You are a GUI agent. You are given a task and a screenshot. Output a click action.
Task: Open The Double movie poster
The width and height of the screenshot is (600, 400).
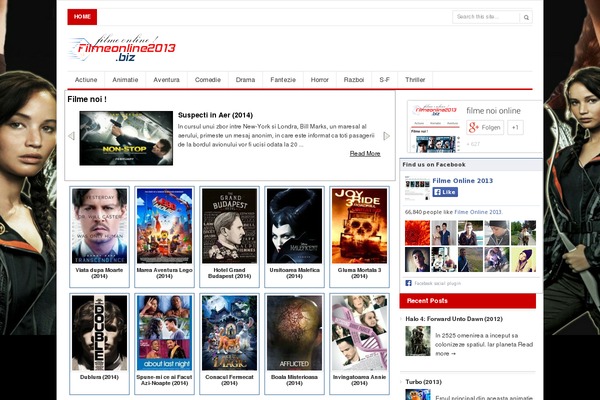click(99, 333)
